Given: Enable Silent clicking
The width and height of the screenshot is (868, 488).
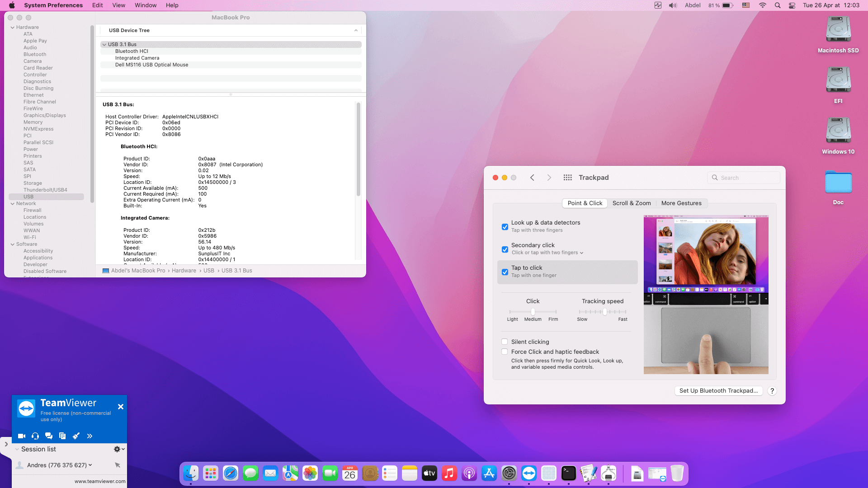Looking at the screenshot, I should click(x=505, y=342).
